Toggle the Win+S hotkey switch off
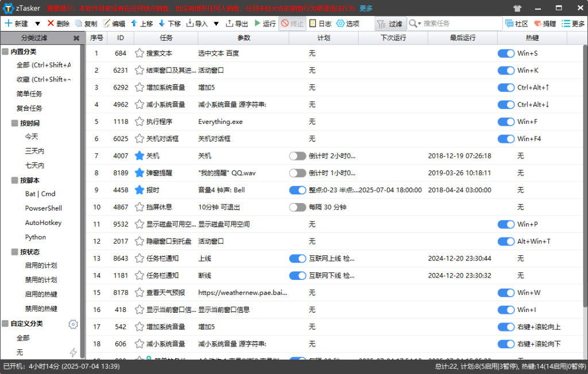Image resolution: width=588 pixels, height=374 pixels. (506, 53)
